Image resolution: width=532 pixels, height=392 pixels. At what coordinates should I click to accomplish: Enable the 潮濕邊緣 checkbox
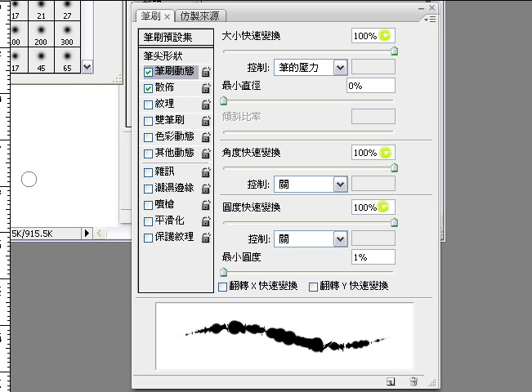(148, 189)
